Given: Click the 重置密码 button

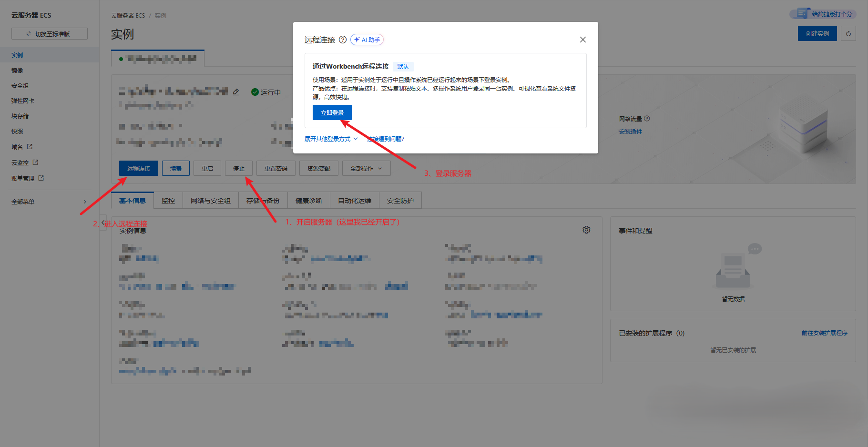Looking at the screenshot, I should coord(276,168).
